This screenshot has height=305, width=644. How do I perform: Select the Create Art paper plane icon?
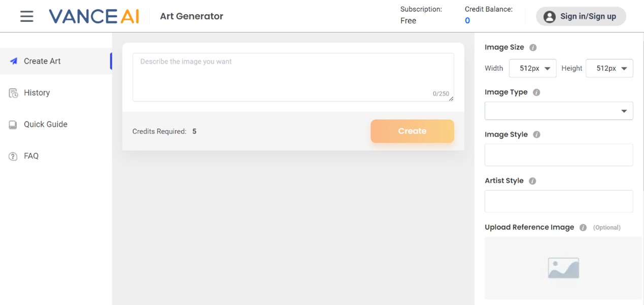14,60
